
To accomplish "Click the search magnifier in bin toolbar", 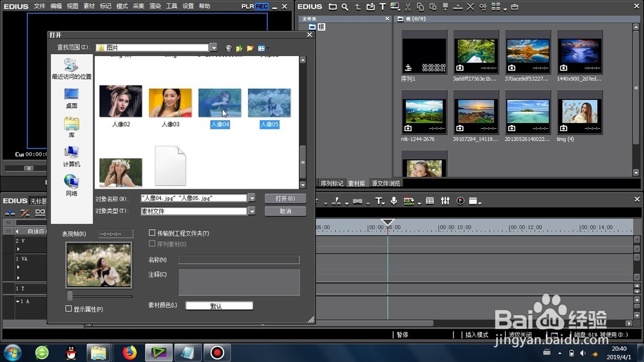I will 345,6.
